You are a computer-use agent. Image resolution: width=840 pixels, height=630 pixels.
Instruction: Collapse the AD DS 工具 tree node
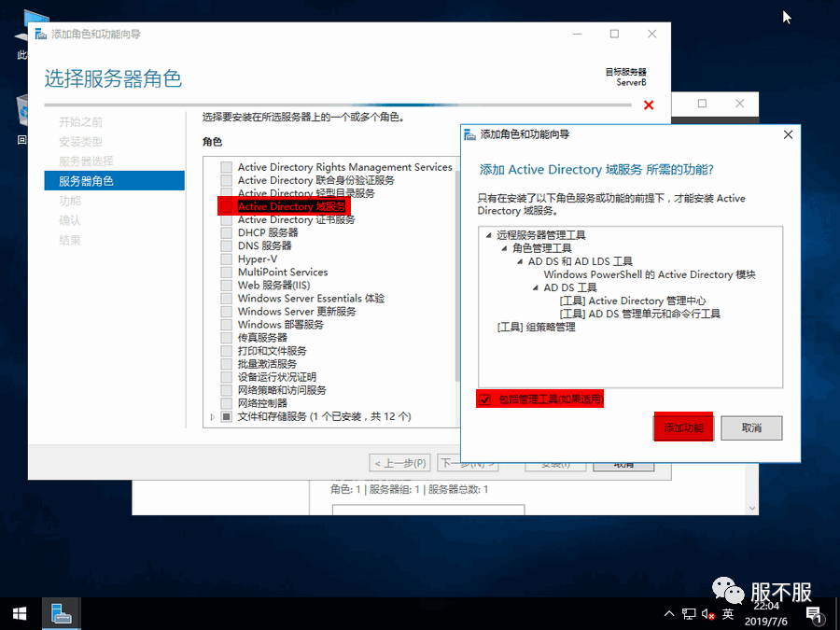[x=535, y=287]
